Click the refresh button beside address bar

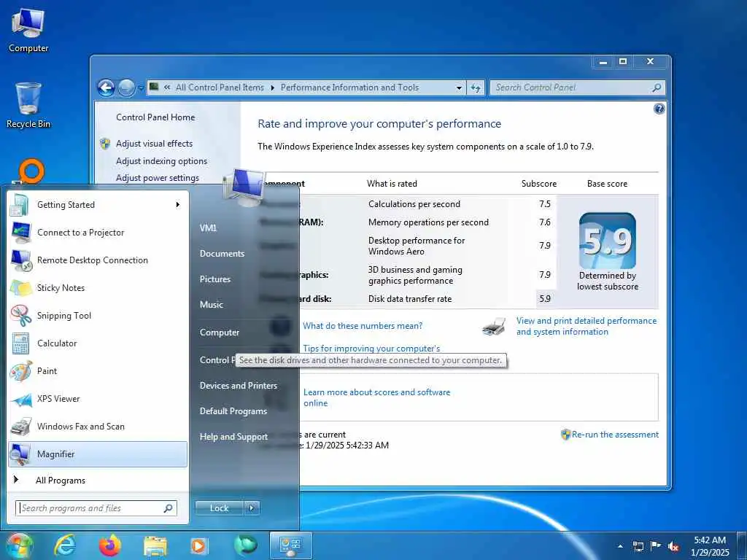point(476,87)
